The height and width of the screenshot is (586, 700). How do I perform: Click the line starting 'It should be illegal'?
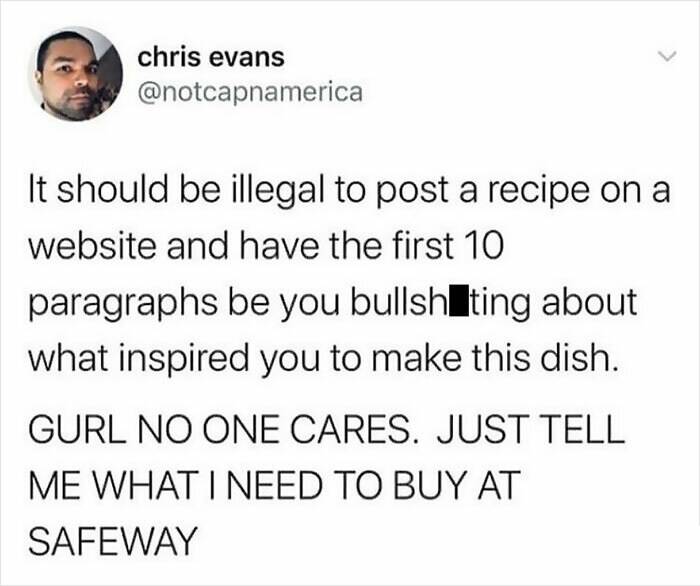click(x=350, y=191)
